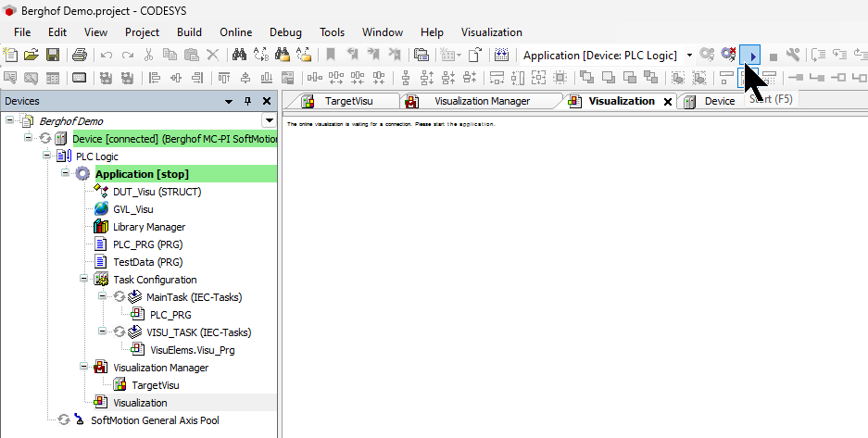Click the Delete X icon
The height and width of the screenshot is (438, 868).
(212, 55)
